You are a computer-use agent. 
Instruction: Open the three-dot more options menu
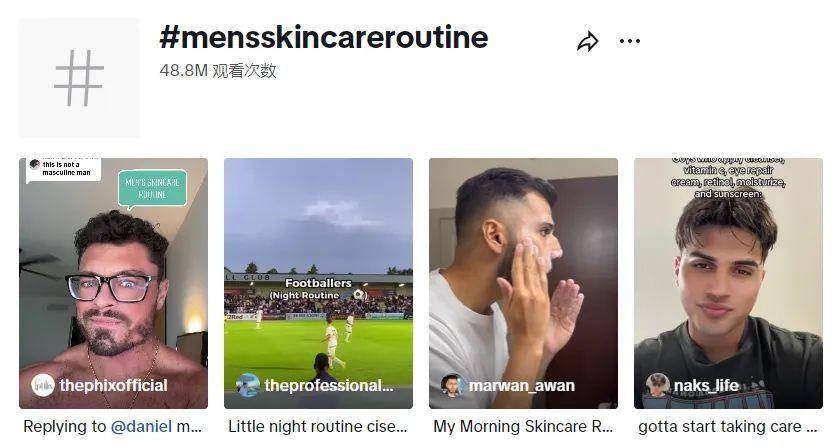click(x=630, y=41)
